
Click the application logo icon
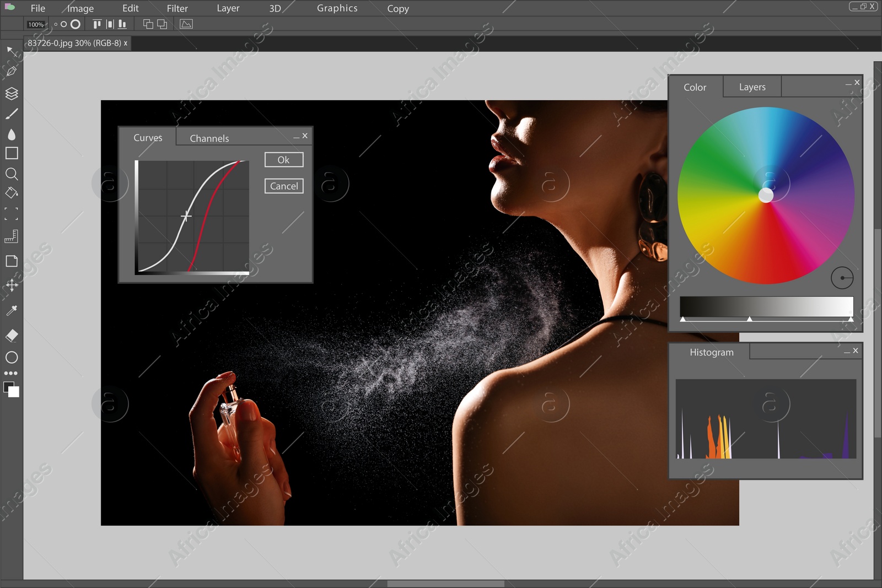pyautogui.click(x=10, y=7)
